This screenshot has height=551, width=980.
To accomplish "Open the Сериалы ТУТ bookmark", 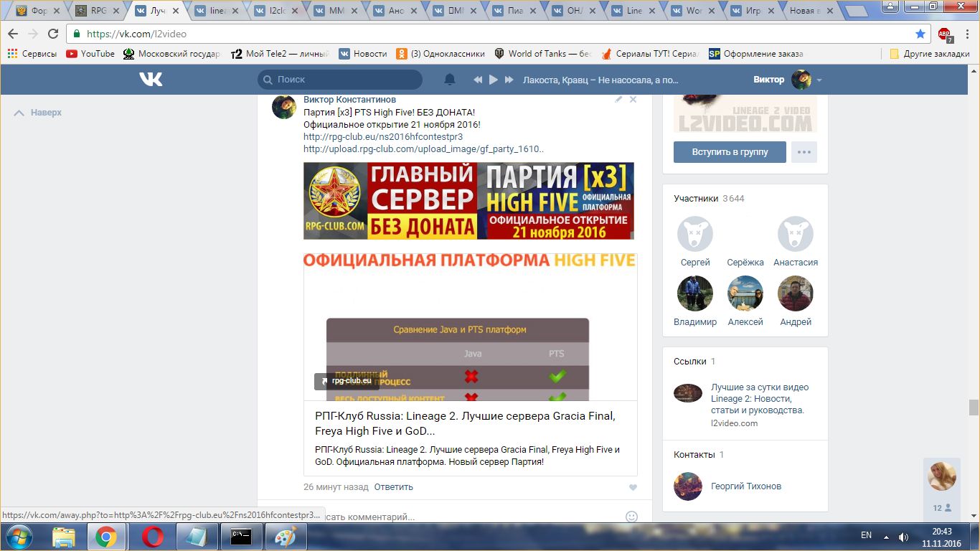I will pyautogui.click(x=650, y=54).
